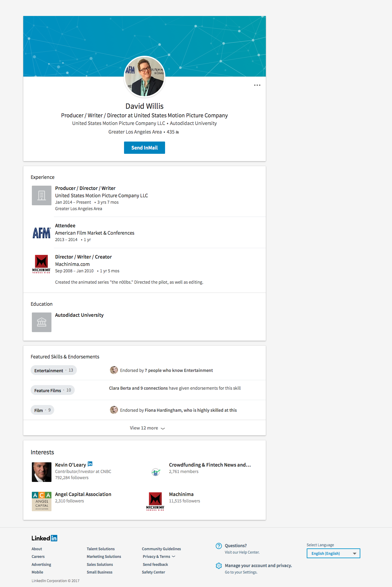Screen dimensions: 392x587
Task: Click the LinkedIn logo in the footer
Action: click(x=44, y=538)
